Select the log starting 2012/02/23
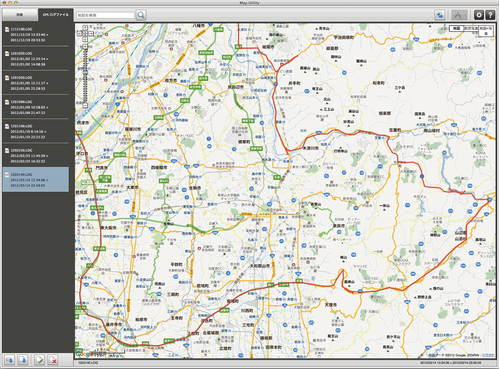 [36, 155]
